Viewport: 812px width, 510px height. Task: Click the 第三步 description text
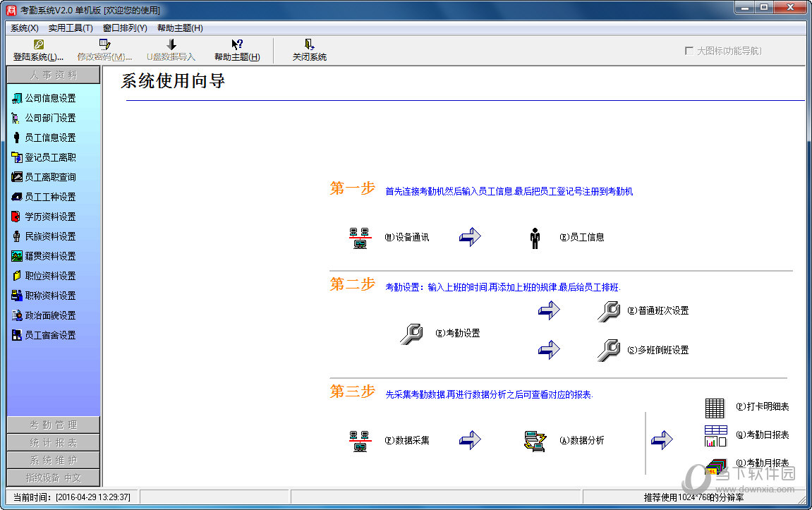pyautogui.click(x=489, y=394)
